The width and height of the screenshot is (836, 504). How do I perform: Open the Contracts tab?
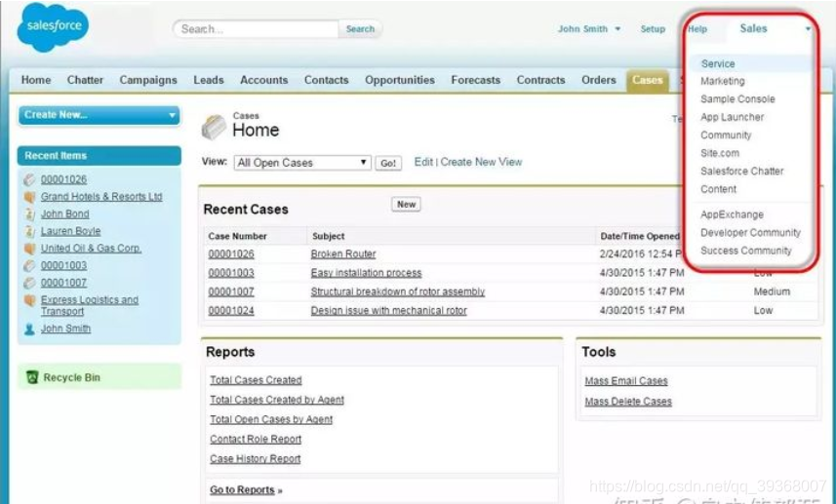540,80
